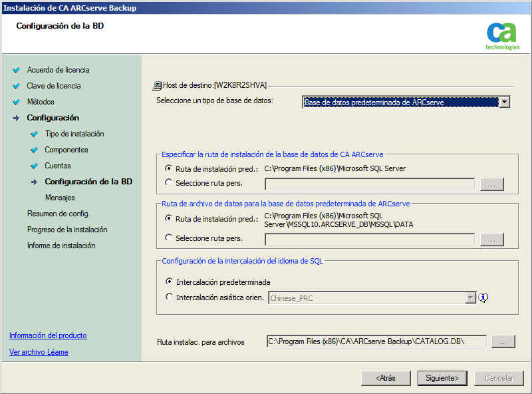This screenshot has width=532, height=394.
Task: Select Progreso de la instalación step
Action: pos(67,230)
